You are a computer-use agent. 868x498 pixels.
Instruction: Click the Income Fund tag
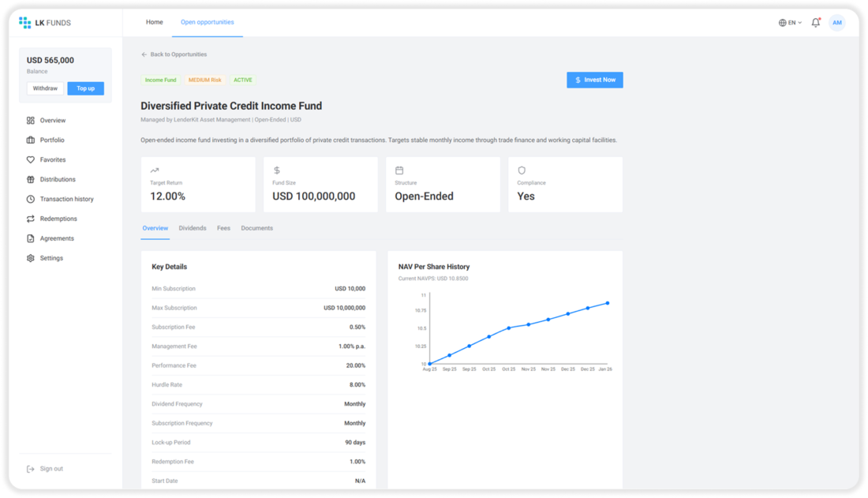click(x=160, y=80)
